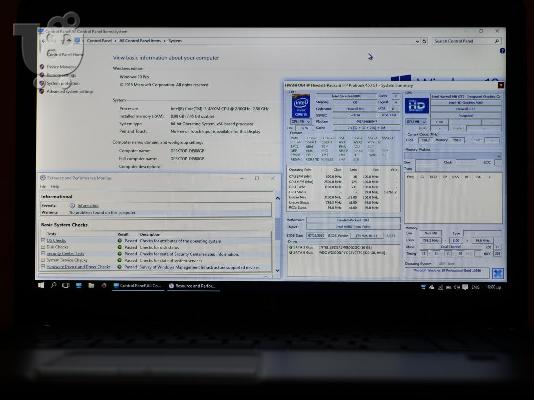Open the CPU #0 selector dropdown in HWiNFO
This screenshot has height=400, width=534.
(x=301, y=121)
